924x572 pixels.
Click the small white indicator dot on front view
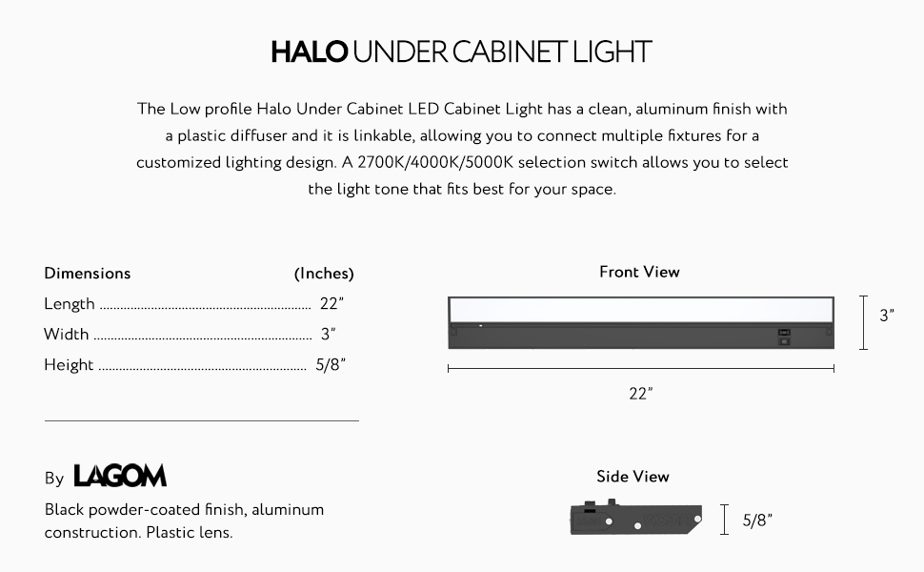tap(480, 326)
